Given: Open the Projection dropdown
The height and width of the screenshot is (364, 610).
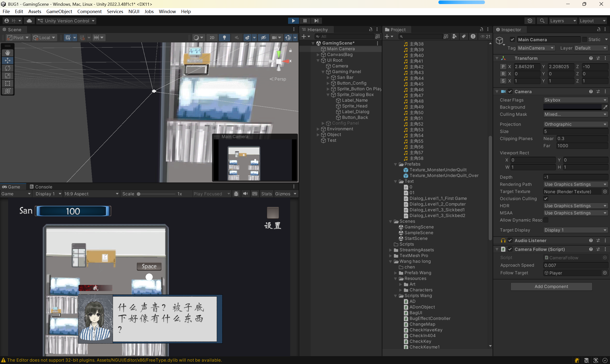Looking at the screenshot, I should click(575, 124).
